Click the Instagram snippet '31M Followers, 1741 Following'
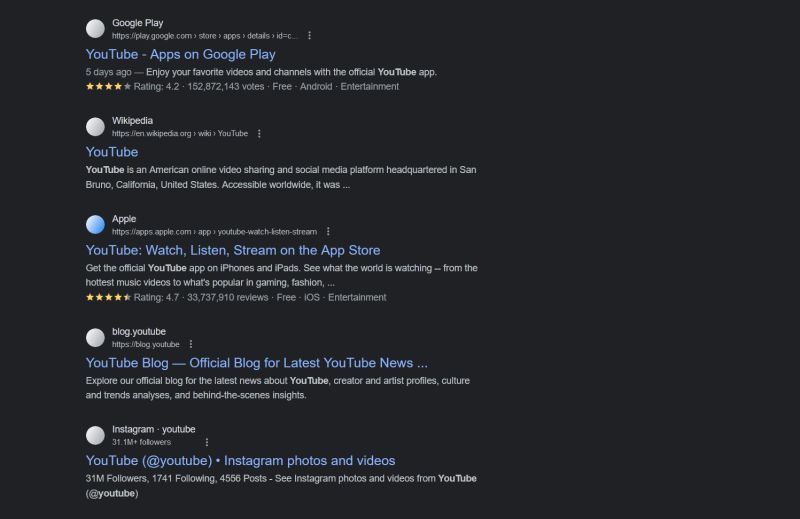Screen dimensions: 800x519 (281, 486)
